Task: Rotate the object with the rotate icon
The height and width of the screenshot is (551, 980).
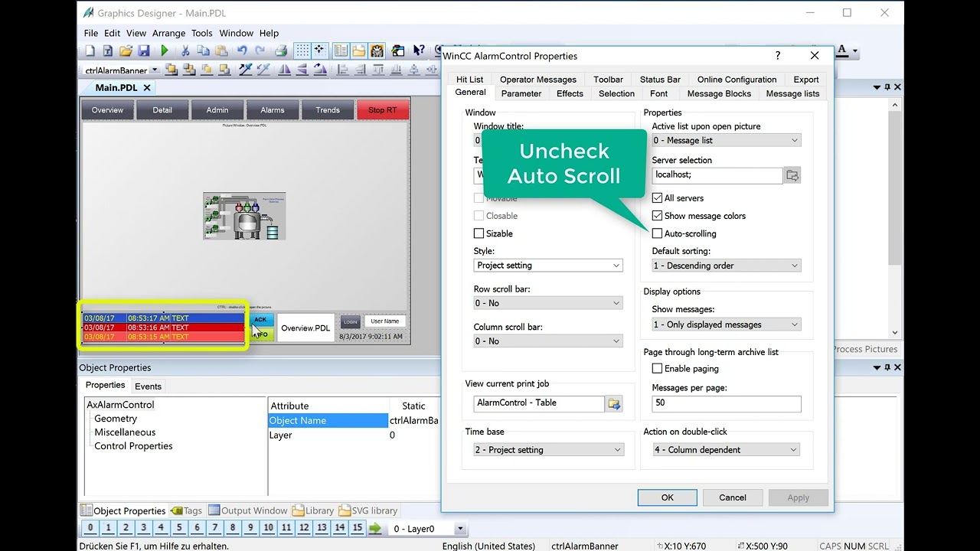Action: coord(322,70)
